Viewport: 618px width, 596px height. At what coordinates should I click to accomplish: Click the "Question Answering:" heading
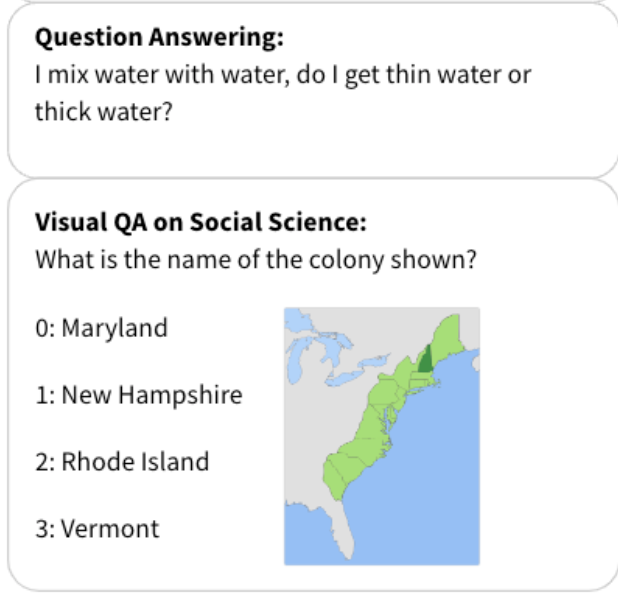click(159, 39)
